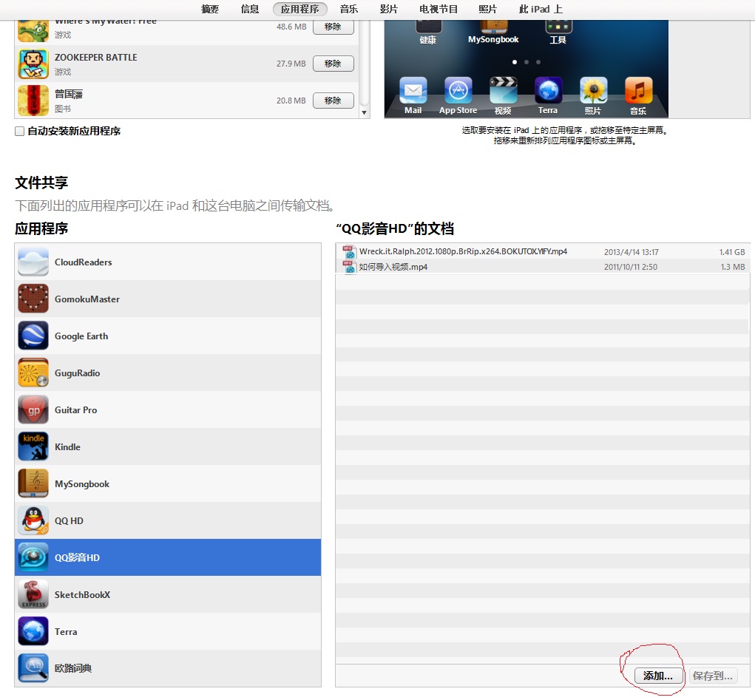Open the 照片 photos tab

tap(488, 9)
